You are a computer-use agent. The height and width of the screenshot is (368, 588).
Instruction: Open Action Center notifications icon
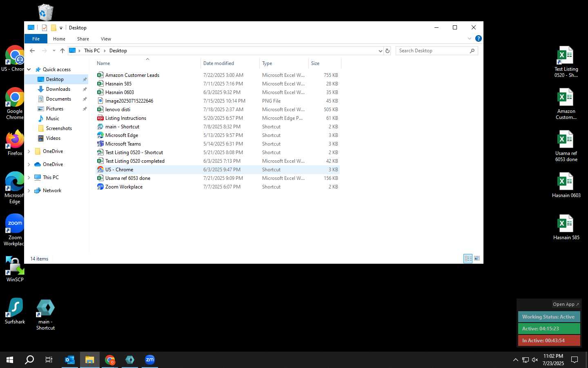(x=575, y=360)
